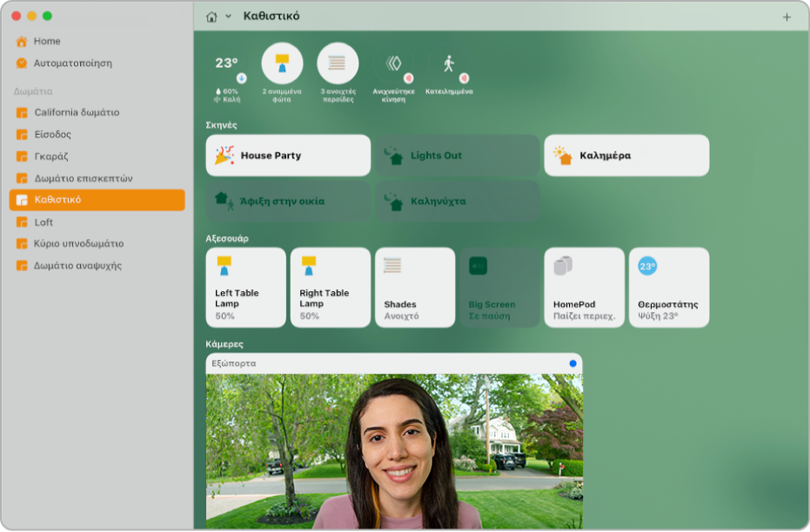
Task: Open the Γκαράζ room in sidebar
Action: [51, 156]
